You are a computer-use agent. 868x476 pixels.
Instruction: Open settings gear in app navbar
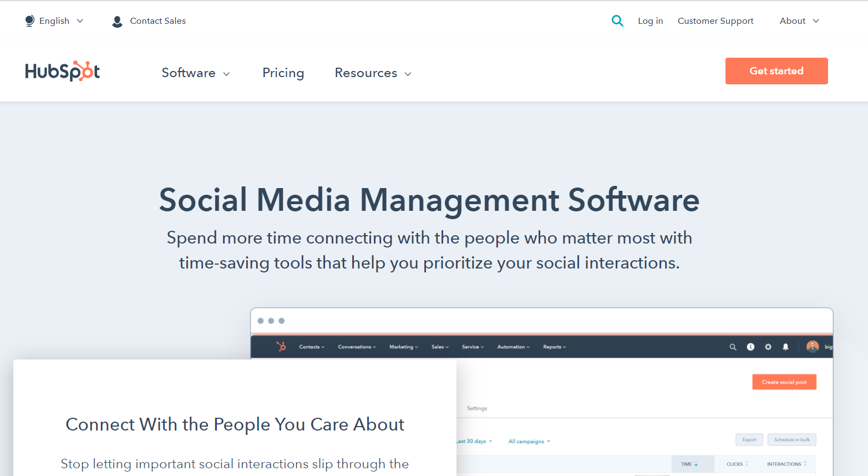[x=768, y=347]
